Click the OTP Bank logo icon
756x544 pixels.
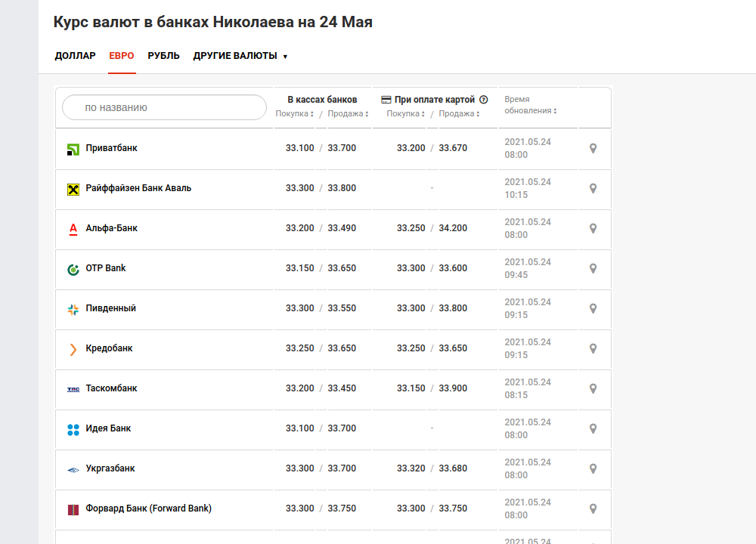tap(73, 270)
